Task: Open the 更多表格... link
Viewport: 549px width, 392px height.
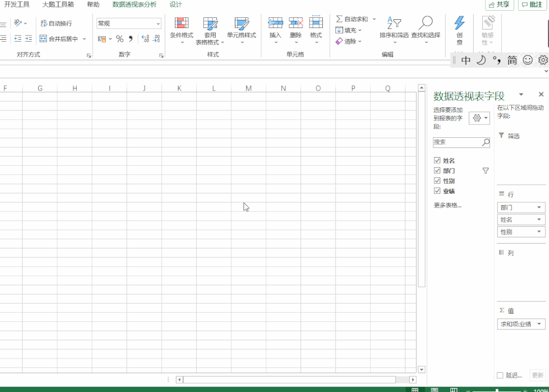Action: click(x=448, y=205)
